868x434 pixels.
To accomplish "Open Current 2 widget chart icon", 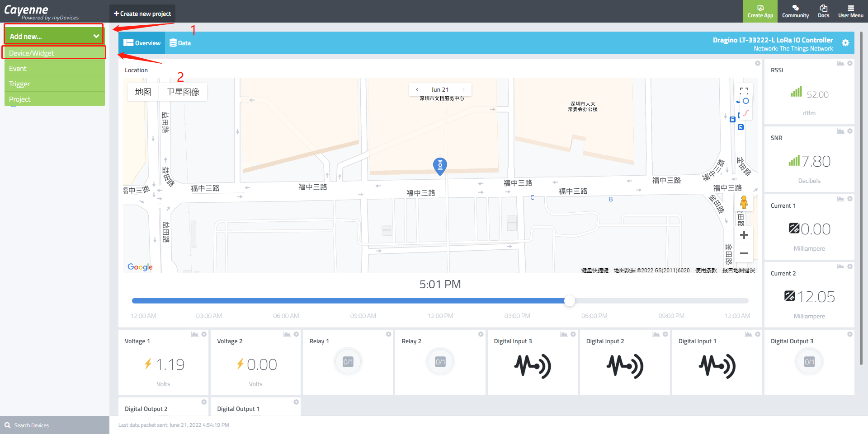I will [x=840, y=266].
